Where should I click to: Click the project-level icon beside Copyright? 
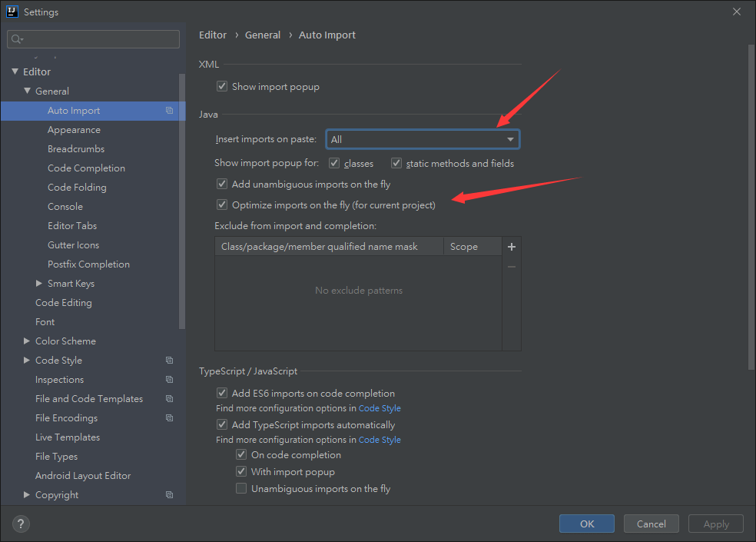(x=169, y=495)
